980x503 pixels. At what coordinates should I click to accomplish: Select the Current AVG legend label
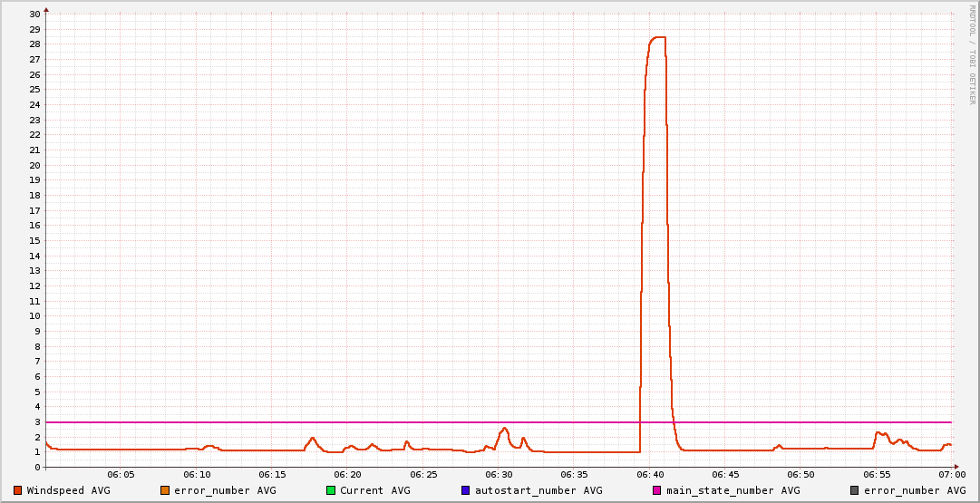[x=375, y=490]
